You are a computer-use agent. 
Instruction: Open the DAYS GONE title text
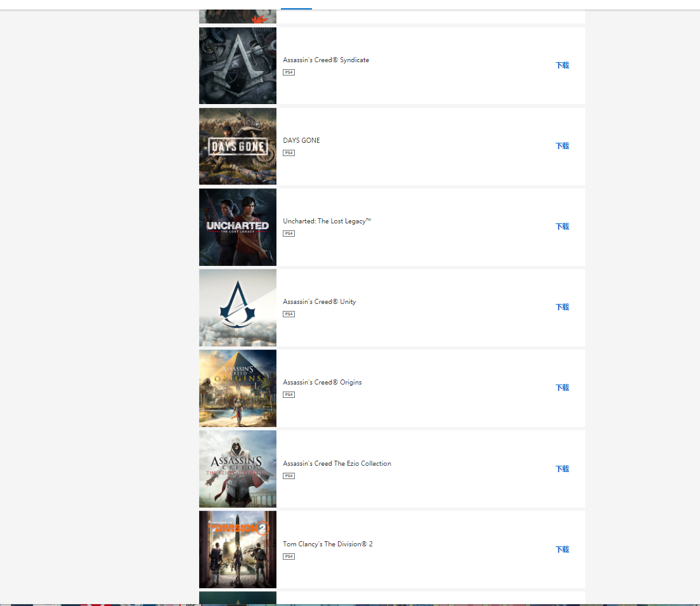click(x=301, y=140)
